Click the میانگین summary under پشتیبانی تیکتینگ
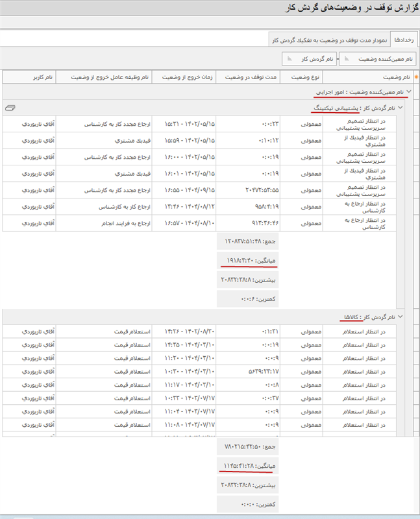Image resolution: width=420 pixels, height=519 pixels. tap(248, 260)
